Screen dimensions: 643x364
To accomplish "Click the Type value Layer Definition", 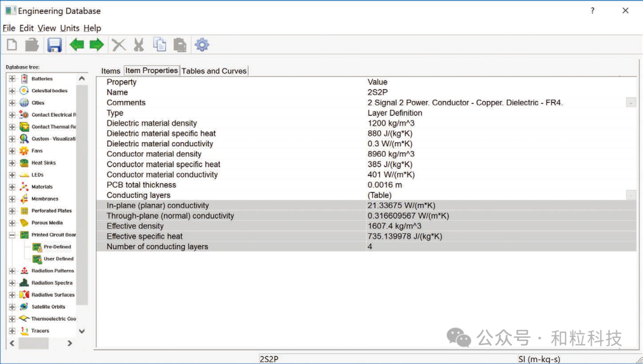I will coord(395,113).
